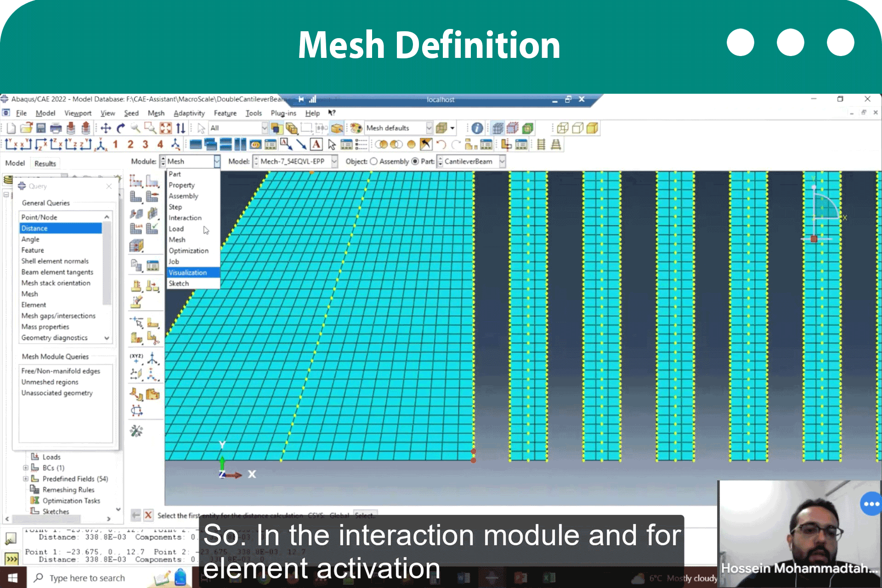
Task: Choose Sketch from module list
Action: 193,283
